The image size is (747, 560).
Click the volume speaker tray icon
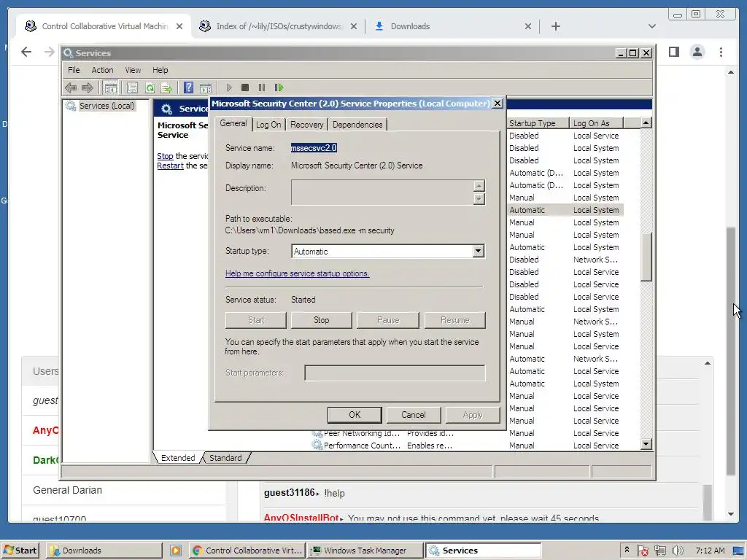tap(677, 551)
